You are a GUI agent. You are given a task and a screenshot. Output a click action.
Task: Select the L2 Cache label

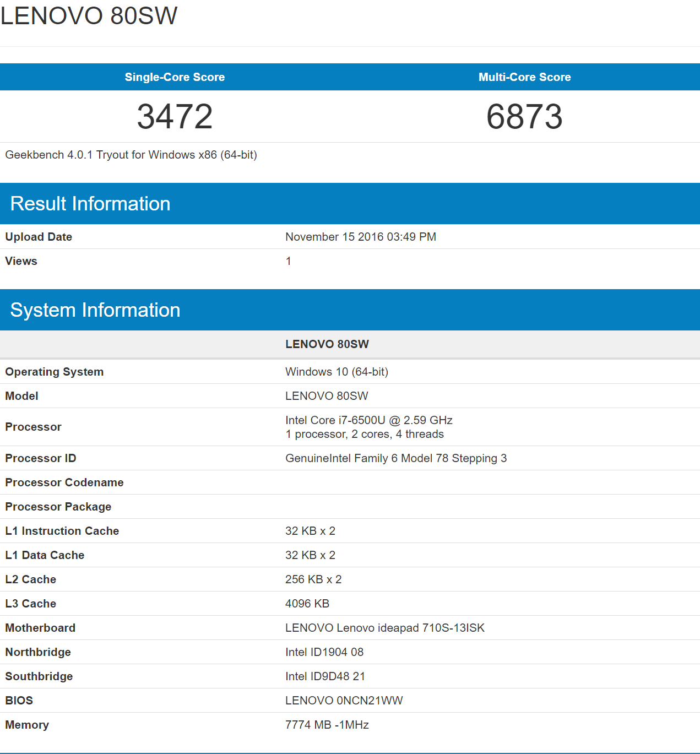(31, 579)
